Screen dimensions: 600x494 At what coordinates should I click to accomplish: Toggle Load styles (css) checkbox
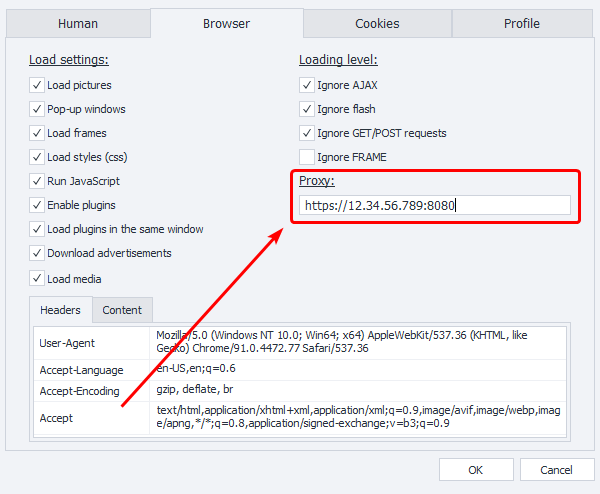[x=37, y=157]
